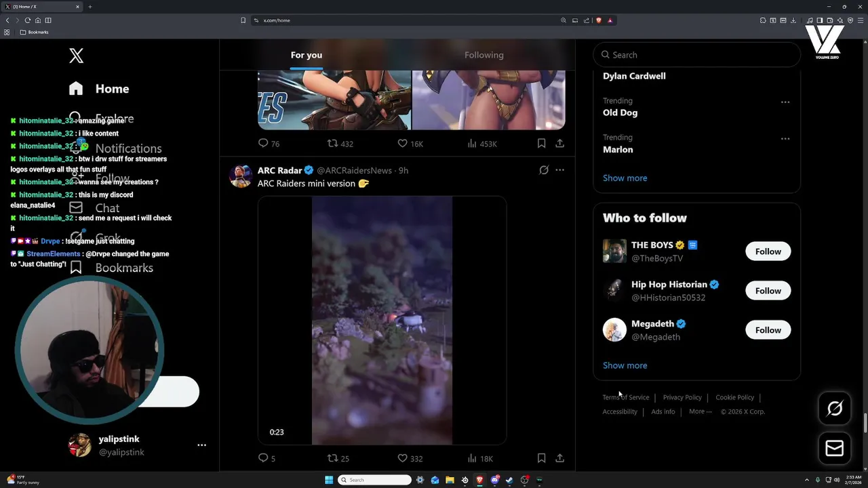Image resolution: width=868 pixels, height=488 pixels.
Task: Open Steam from the taskbar
Action: pos(509,480)
